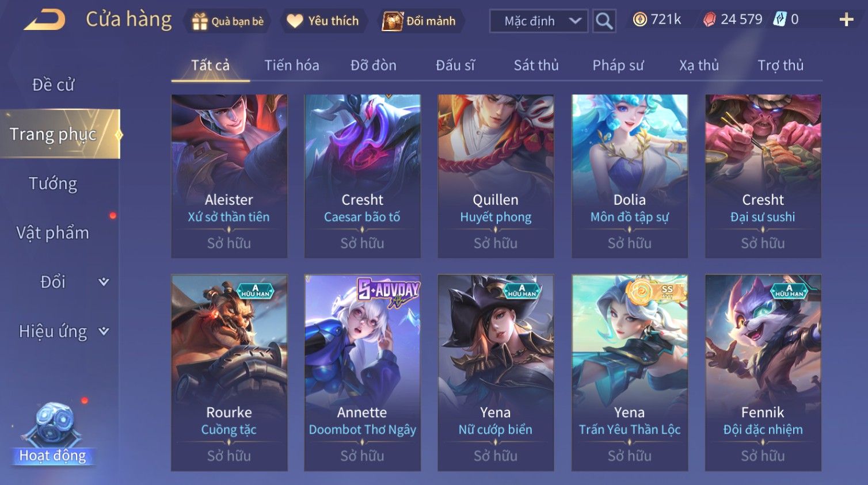Image resolution: width=868 pixels, height=485 pixels.
Task: Tap the red gem currency icon
Action: [709, 20]
